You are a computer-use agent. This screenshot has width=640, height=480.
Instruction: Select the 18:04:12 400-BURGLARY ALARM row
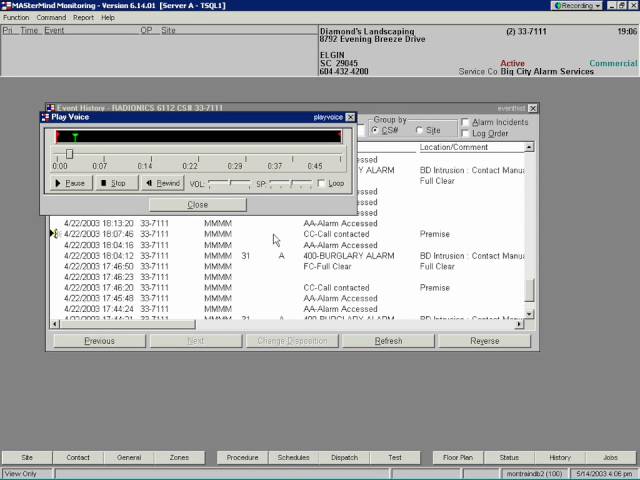pos(287,256)
